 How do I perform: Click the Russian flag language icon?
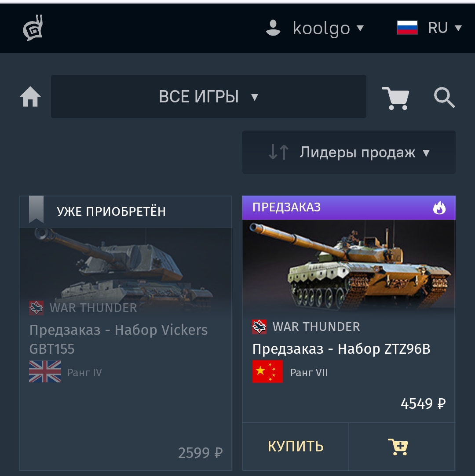(x=407, y=28)
